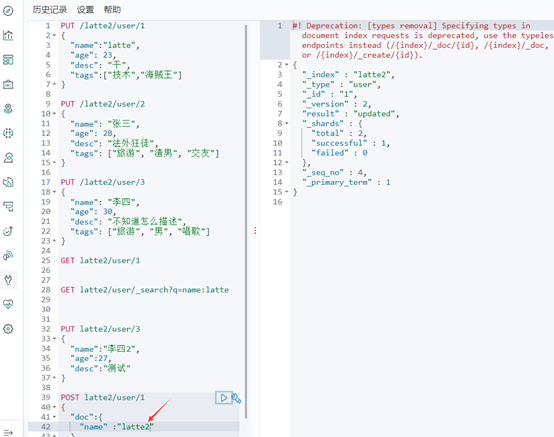Collapse the block at editor line 40
554x437 pixels.
(x=54, y=407)
